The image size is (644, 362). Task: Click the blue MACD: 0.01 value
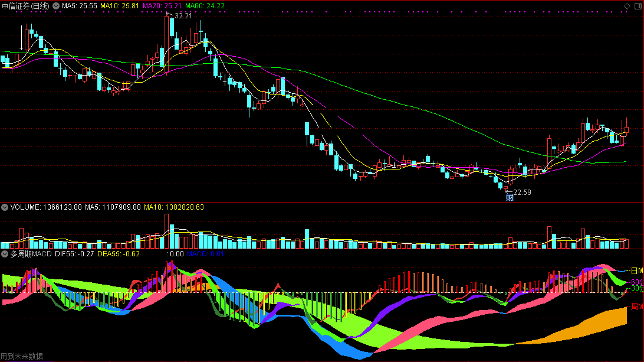[205, 254]
